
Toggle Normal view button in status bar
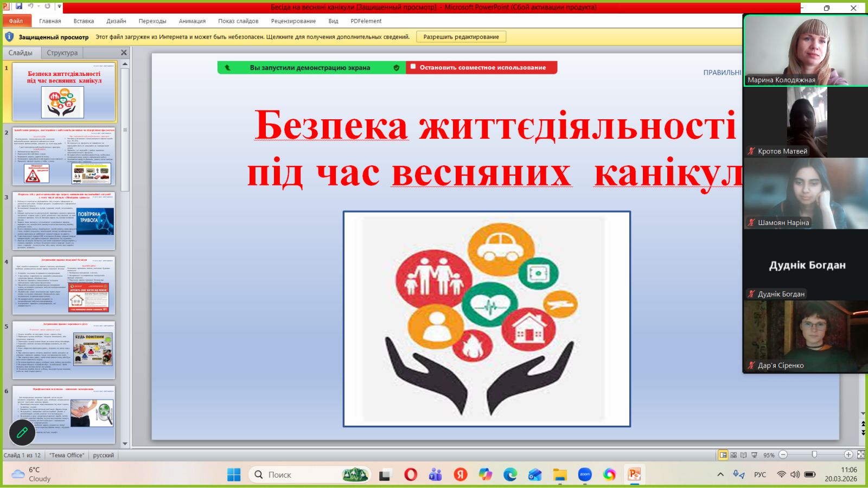tap(723, 455)
